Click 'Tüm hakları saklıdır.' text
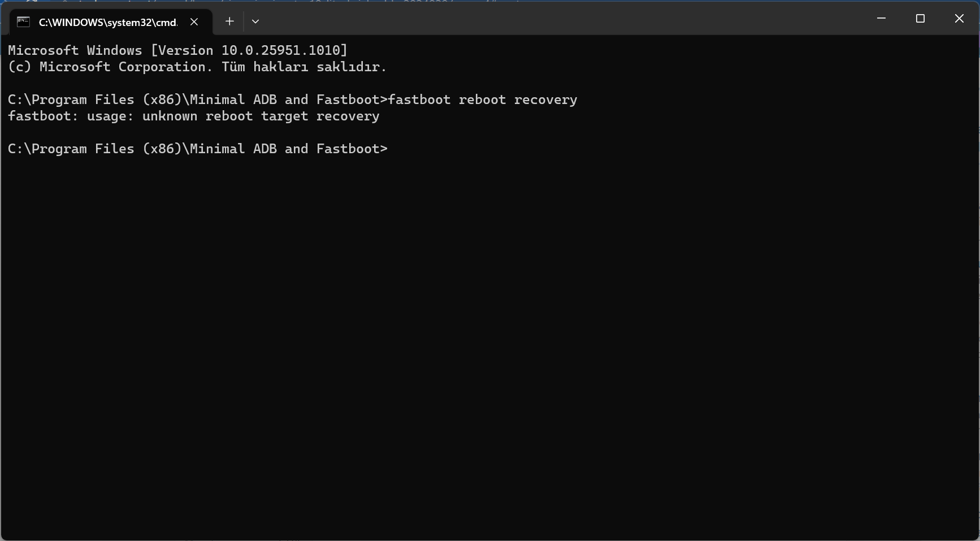 [x=304, y=67]
